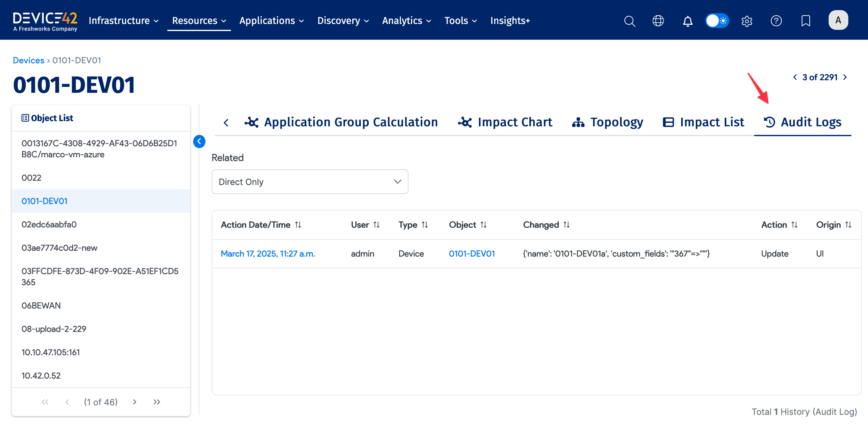Open the Direct Only dropdown
Viewport: 868px width, 429px height.
click(x=310, y=182)
